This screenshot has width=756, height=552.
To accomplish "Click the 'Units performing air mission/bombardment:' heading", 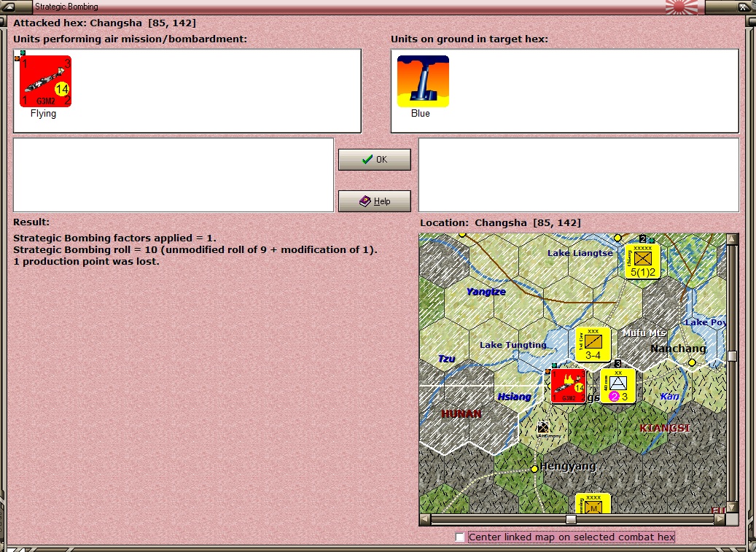I will (x=130, y=39).
